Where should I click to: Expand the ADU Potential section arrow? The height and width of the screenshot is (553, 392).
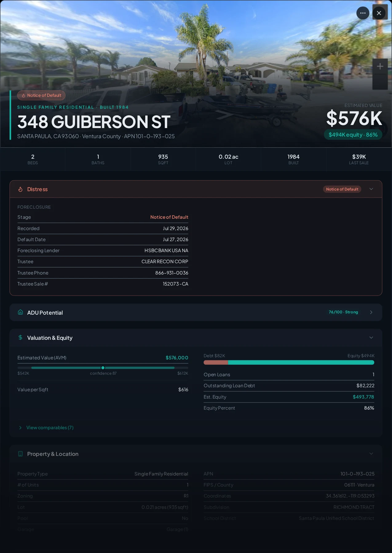[x=371, y=312]
